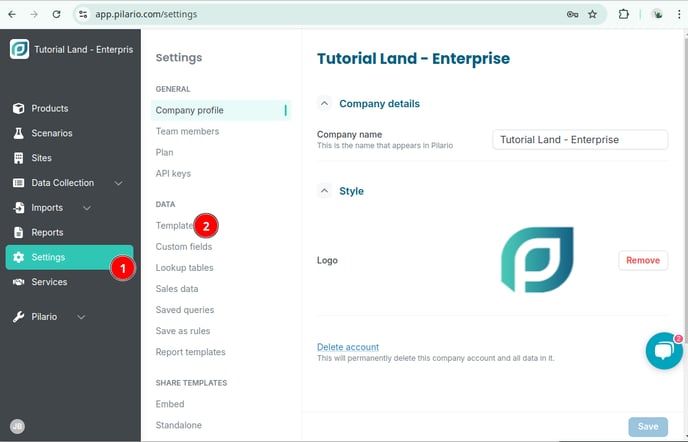Open Report templates settings

(190, 352)
